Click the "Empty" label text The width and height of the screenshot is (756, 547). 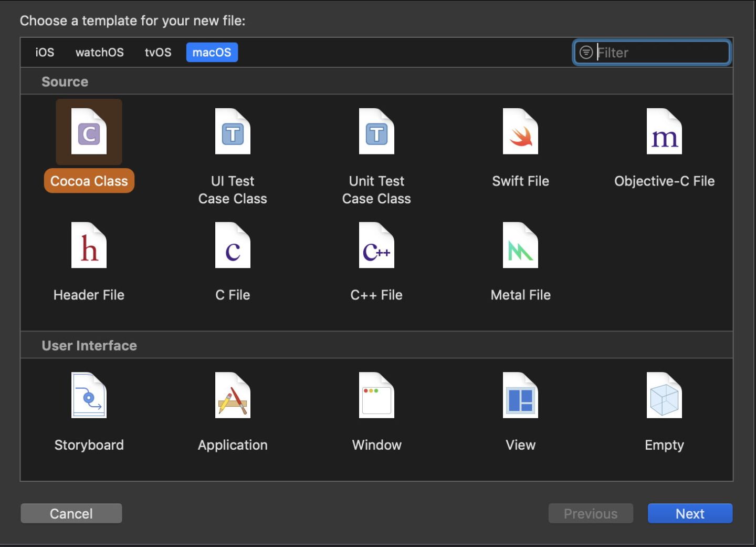click(x=664, y=446)
